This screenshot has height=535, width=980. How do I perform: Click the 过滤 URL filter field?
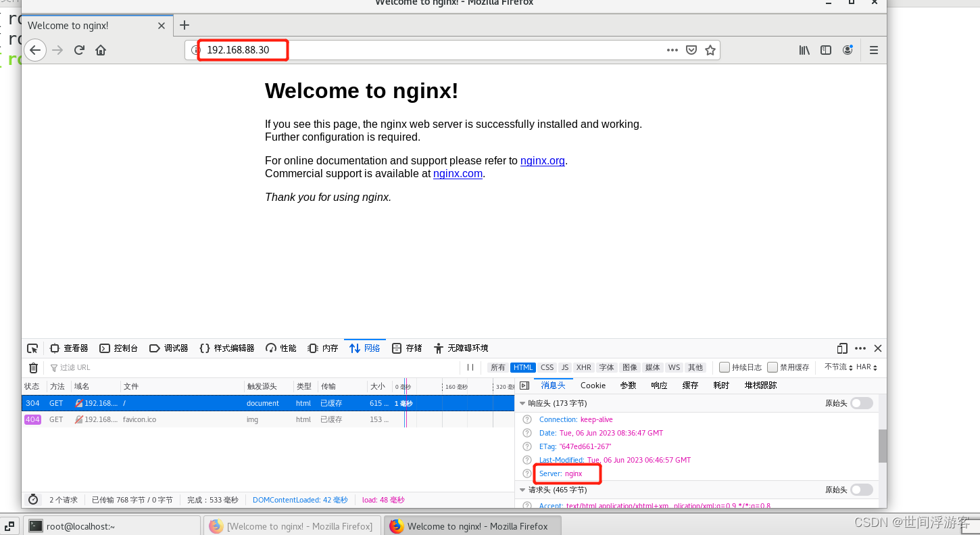(x=253, y=368)
